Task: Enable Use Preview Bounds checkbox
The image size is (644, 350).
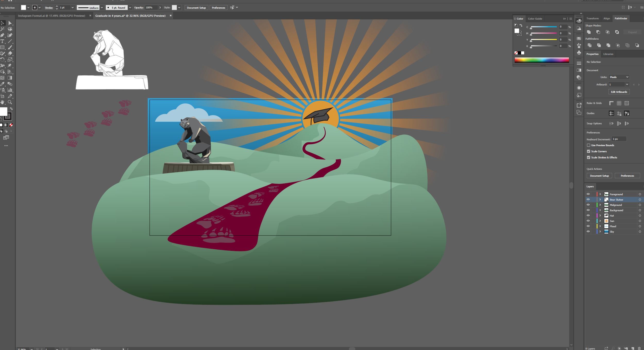Action: pos(588,145)
